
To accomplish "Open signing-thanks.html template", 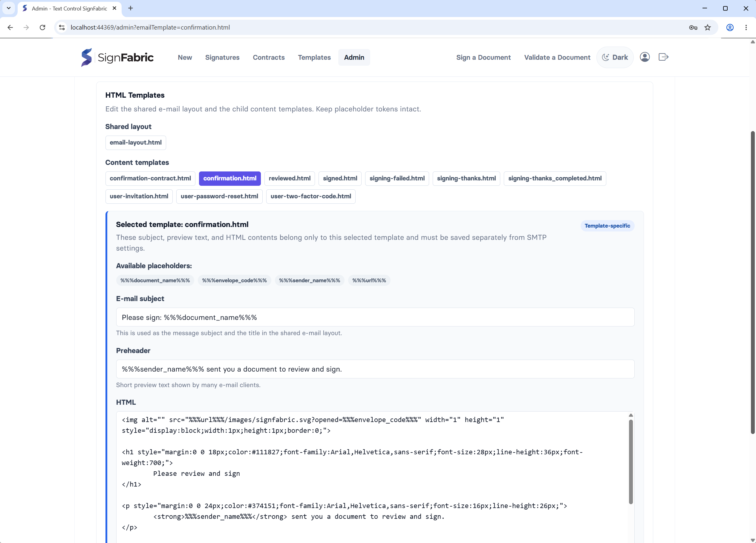I will pyautogui.click(x=466, y=179).
